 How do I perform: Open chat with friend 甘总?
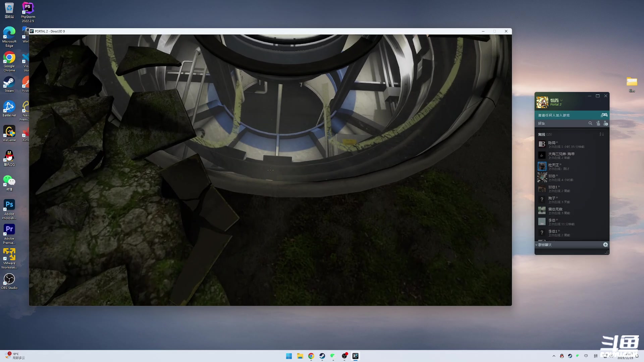tap(572, 178)
